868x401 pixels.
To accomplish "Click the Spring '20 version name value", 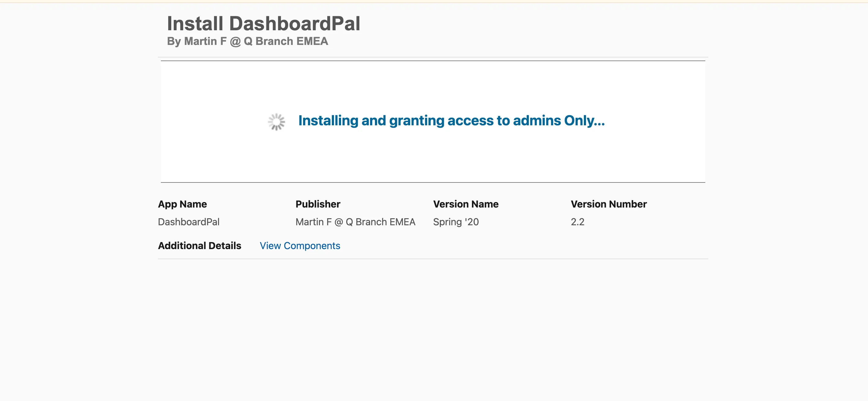I will (456, 222).
